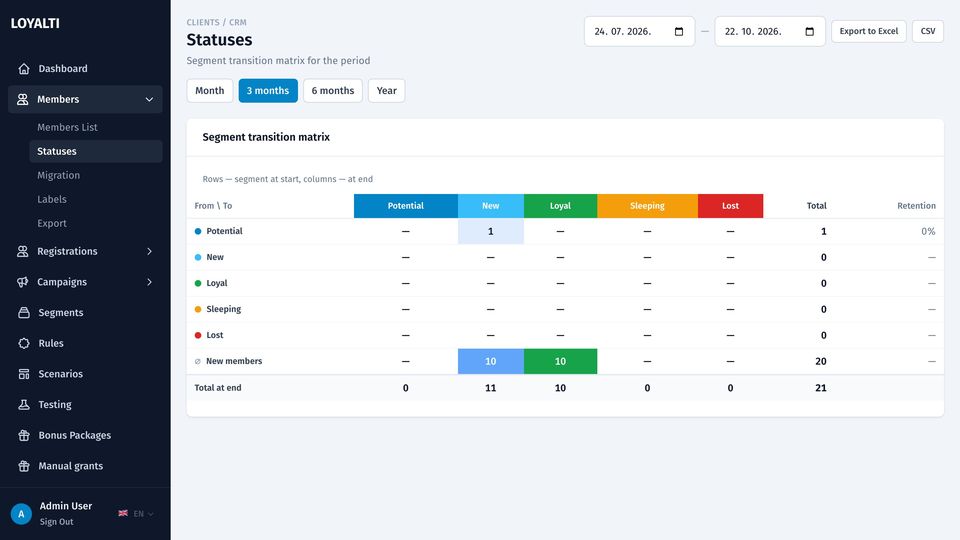Viewport: 960px width, 540px height.
Task: Open Bonus Packages section
Action: (85, 435)
